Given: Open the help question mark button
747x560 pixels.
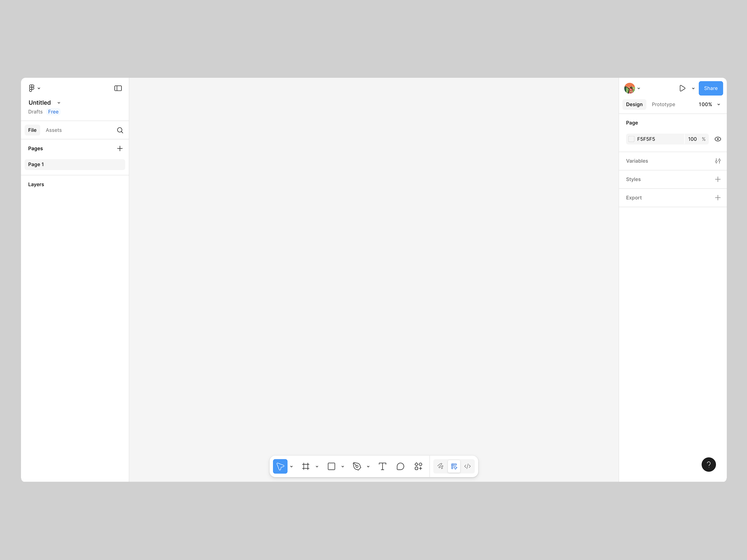Looking at the screenshot, I should click(708, 464).
